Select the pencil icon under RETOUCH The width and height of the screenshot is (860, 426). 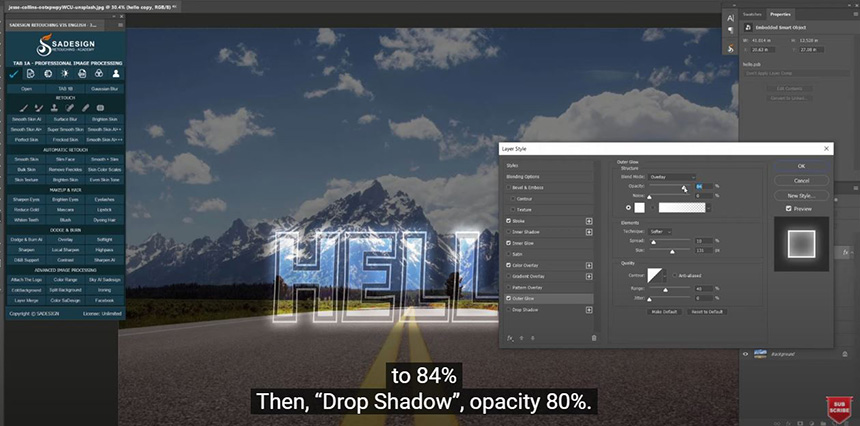coord(86,108)
